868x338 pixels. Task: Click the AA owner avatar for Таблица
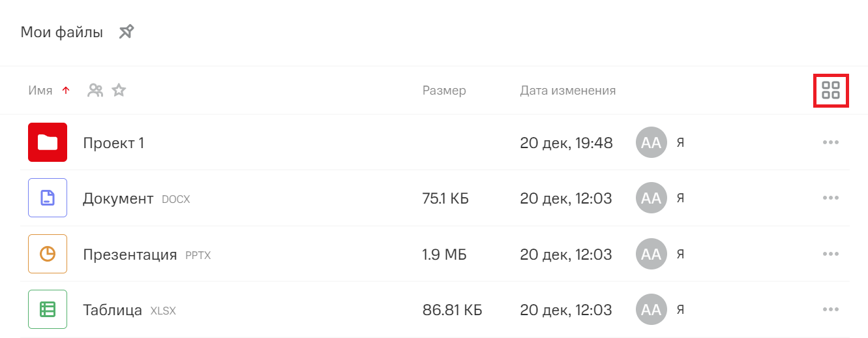tap(651, 309)
